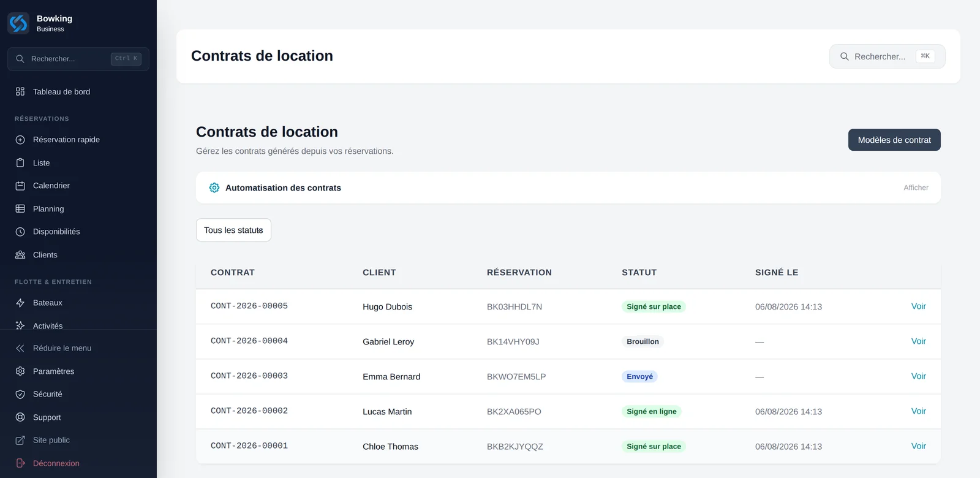
Task: Open the Planning menu item
Action: tap(78, 209)
